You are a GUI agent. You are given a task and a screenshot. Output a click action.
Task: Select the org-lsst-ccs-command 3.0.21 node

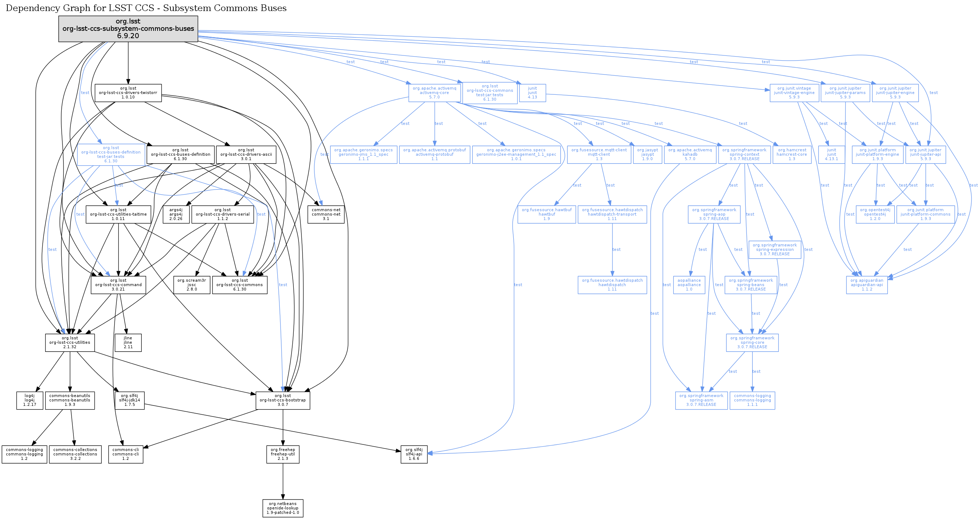118,285
